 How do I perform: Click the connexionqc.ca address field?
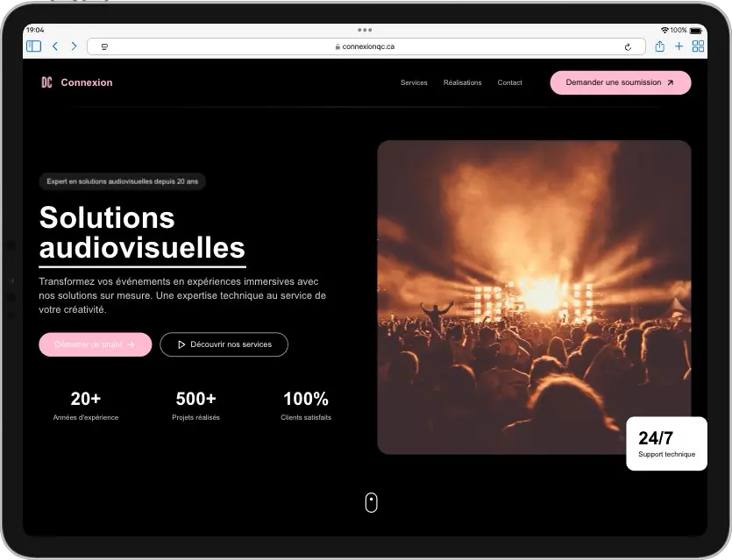pos(366,46)
